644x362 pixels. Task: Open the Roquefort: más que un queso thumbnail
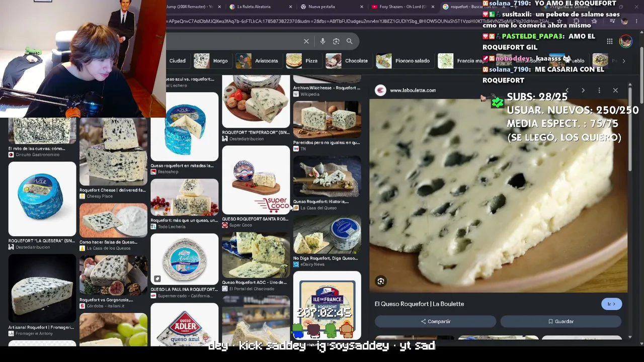coord(185,197)
